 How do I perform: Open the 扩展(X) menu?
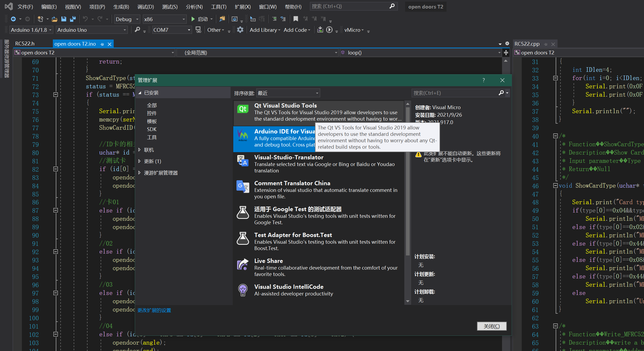click(242, 7)
